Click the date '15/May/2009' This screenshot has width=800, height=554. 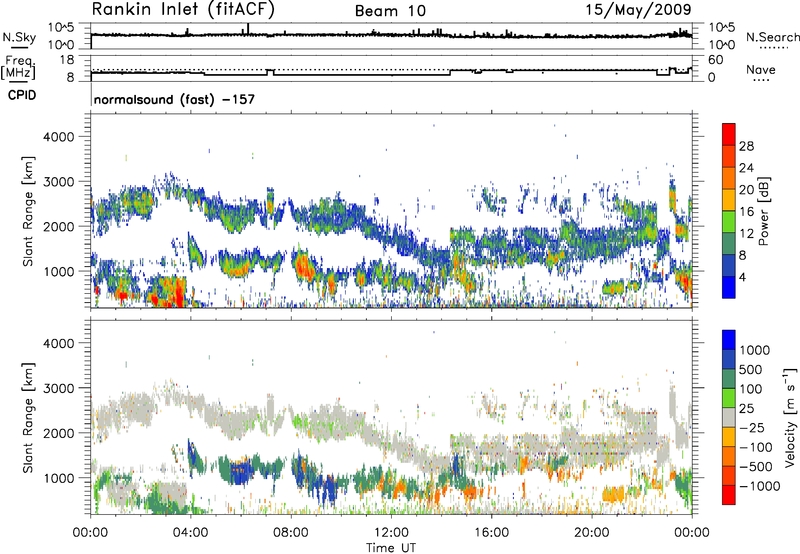click(x=638, y=9)
